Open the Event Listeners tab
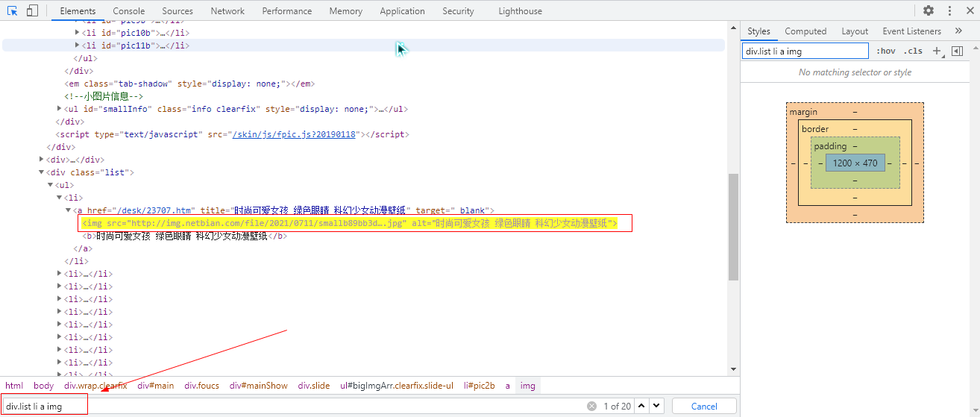Viewport: 980px width, 417px height. 911,31
